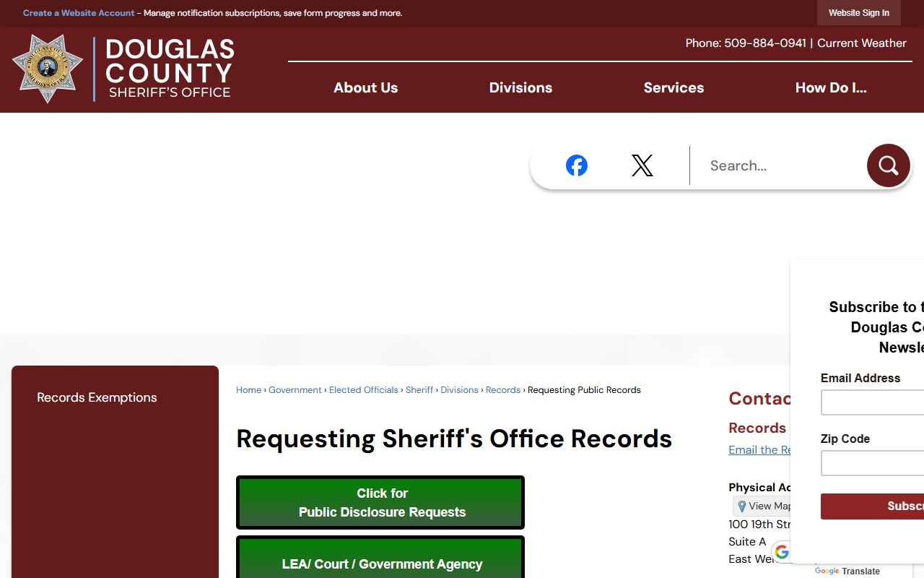Click the Elected Officials breadcrumb link
This screenshot has width=924, height=578.
tap(364, 390)
